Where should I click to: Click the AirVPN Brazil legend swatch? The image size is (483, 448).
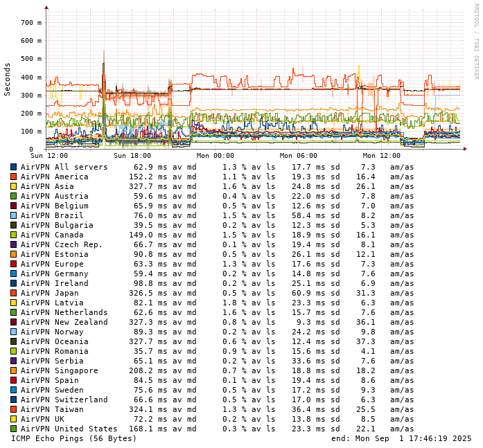[14, 215]
